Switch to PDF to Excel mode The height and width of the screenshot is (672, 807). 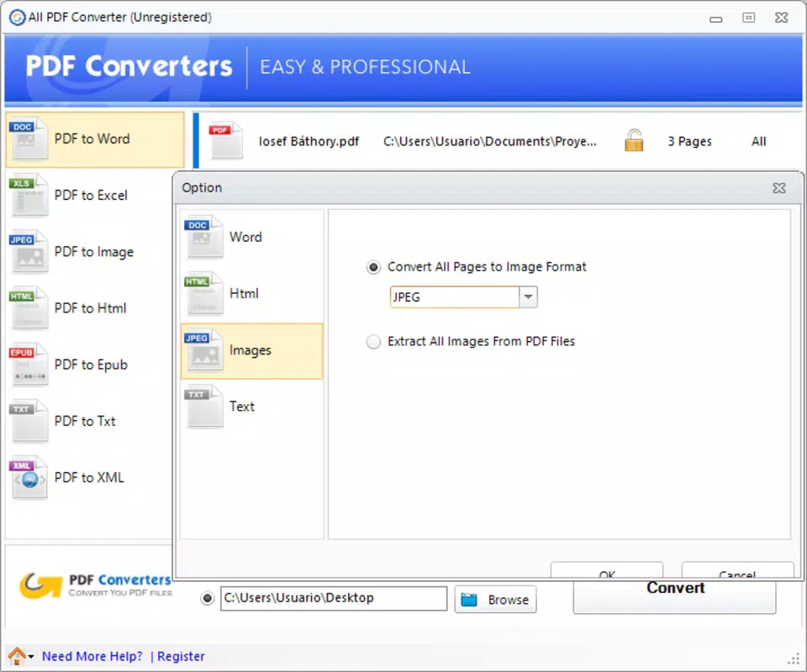pyautogui.click(x=90, y=196)
